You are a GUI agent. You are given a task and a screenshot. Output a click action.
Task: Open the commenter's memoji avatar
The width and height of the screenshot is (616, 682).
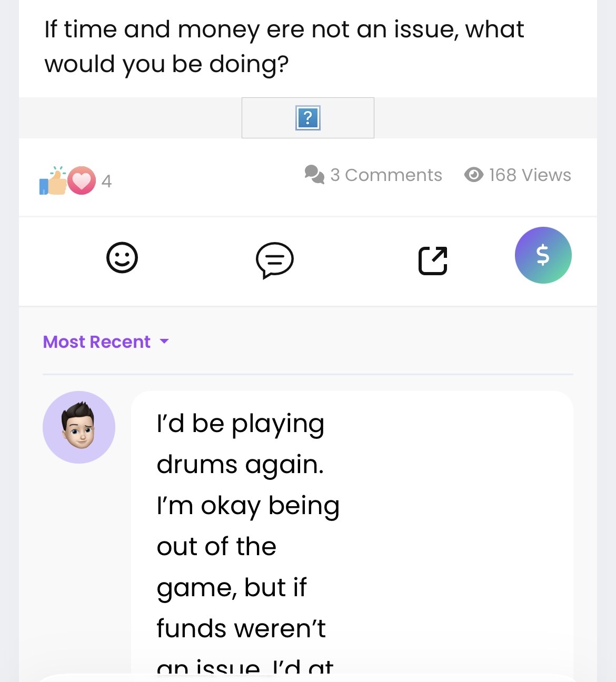point(79,427)
